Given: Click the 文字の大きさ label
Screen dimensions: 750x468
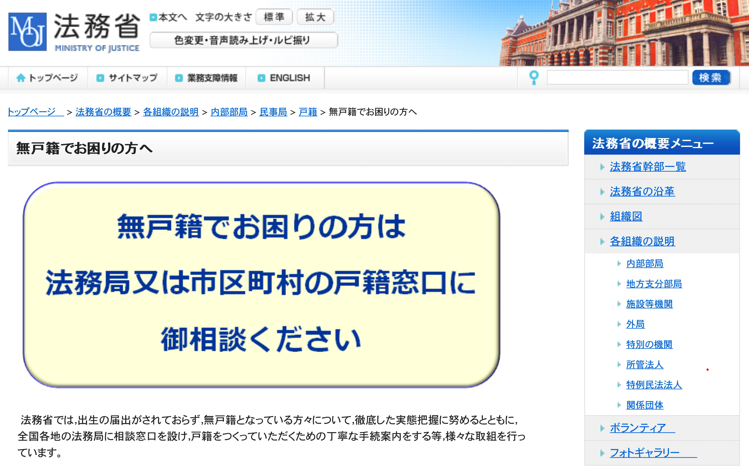Looking at the screenshot, I should point(223,17).
